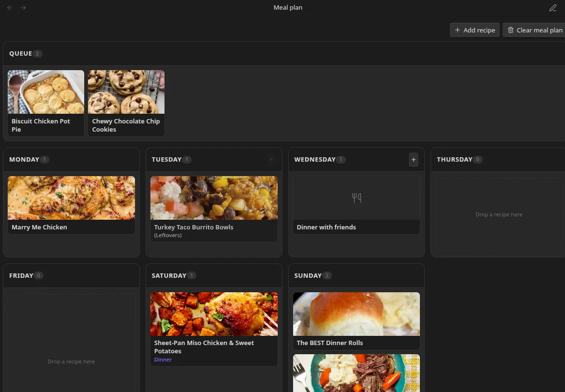Click the SUNDAY column heading
Screen dimensions: 565x392
click(308, 275)
